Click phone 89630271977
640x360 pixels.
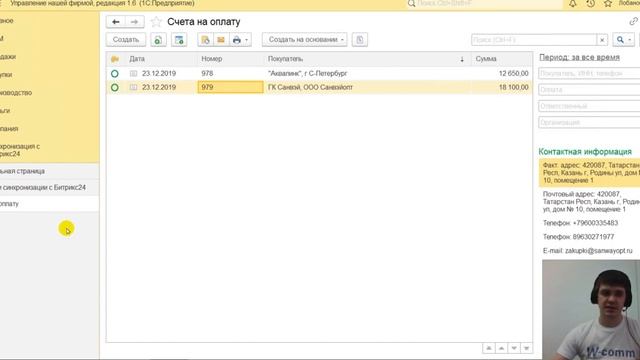click(x=578, y=237)
